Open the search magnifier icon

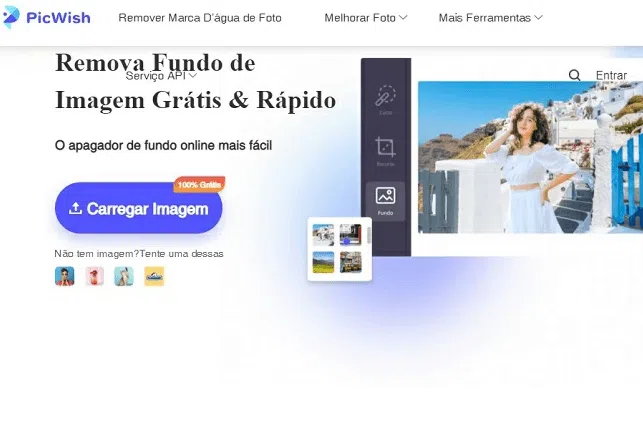(575, 75)
